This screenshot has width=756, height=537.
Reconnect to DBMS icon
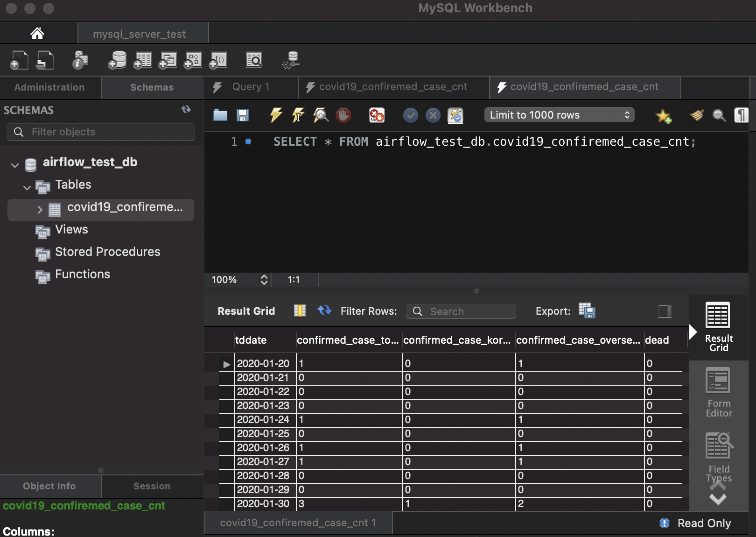pos(291,60)
